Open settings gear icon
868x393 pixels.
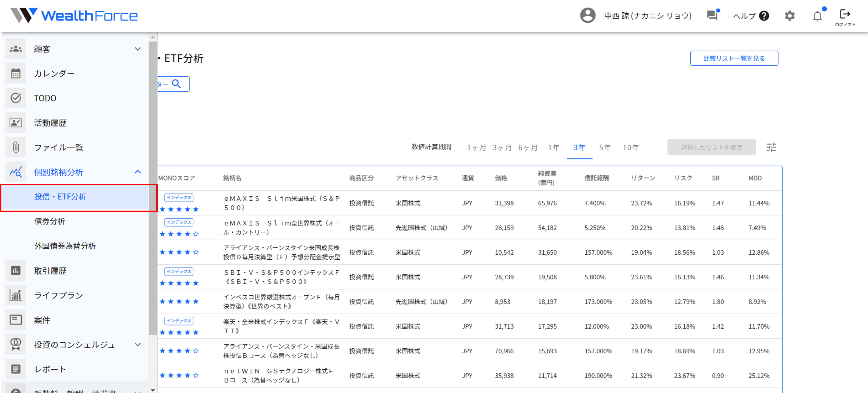(x=789, y=16)
